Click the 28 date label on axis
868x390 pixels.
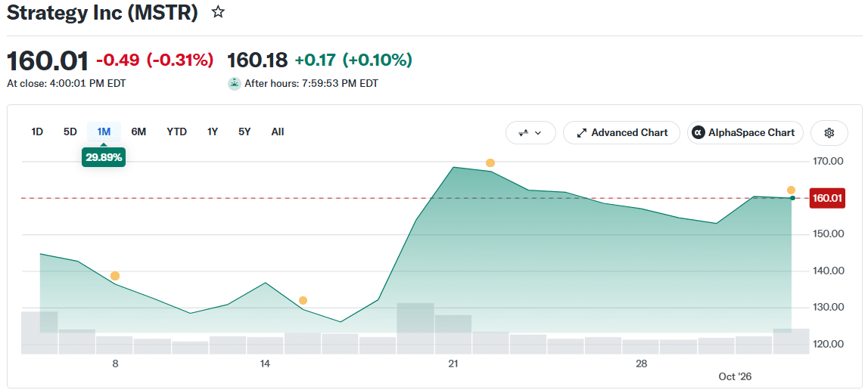point(641,364)
